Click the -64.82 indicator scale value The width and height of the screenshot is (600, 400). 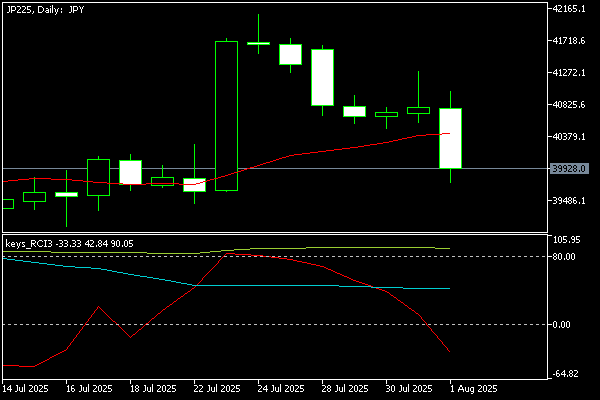[x=566, y=374]
